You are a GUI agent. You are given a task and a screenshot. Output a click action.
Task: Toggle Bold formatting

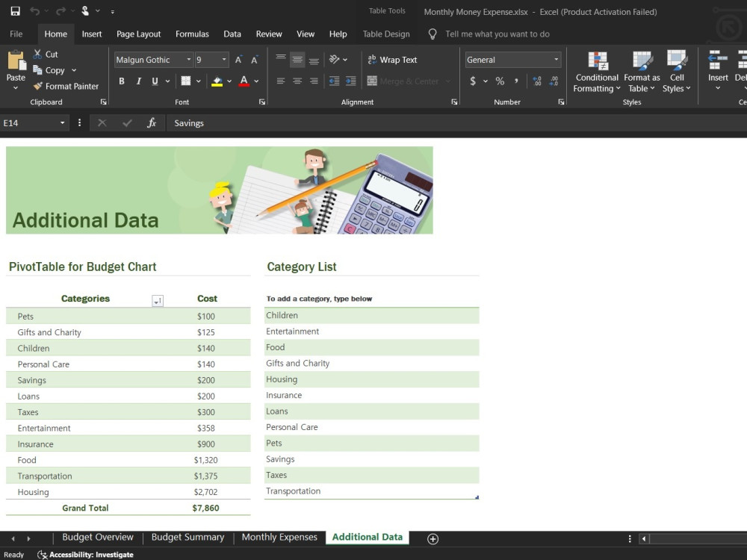[122, 81]
